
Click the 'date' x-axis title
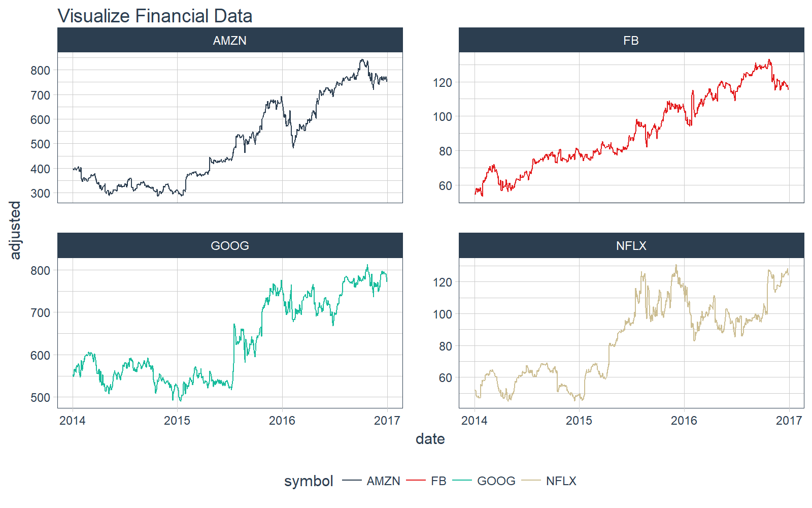click(430, 438)
